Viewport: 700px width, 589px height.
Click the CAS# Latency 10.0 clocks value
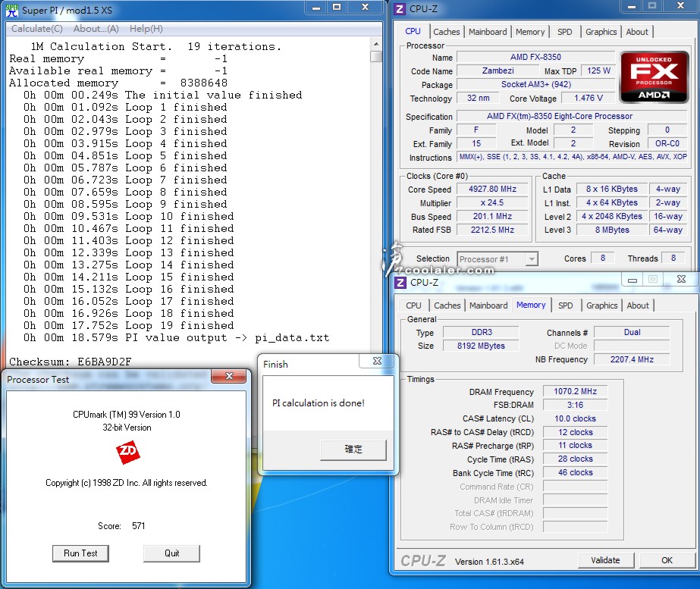point(575,418)
